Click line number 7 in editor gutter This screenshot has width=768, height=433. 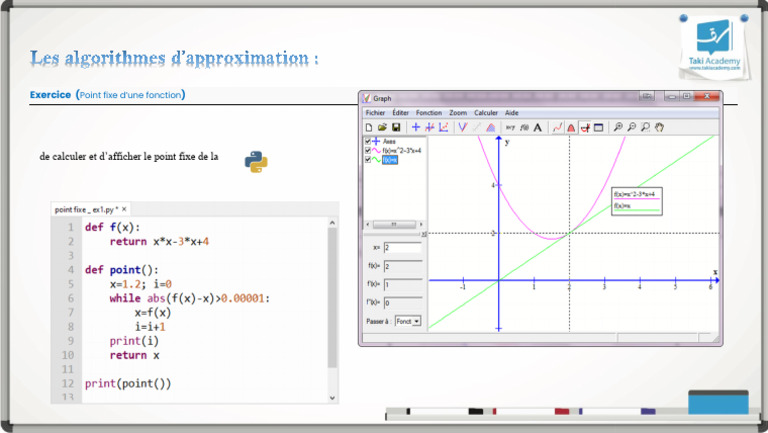(x=71, y=313)
